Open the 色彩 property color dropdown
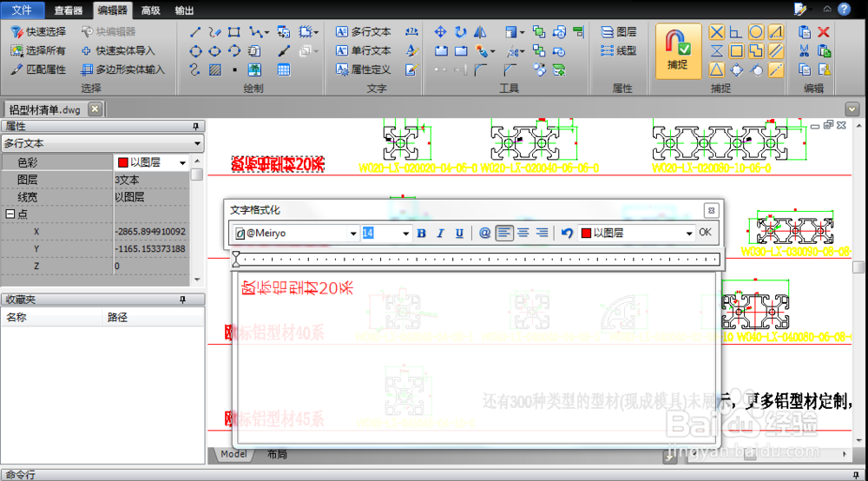Image resolution: width=868 pixels, height=481 pixels. 182,162
